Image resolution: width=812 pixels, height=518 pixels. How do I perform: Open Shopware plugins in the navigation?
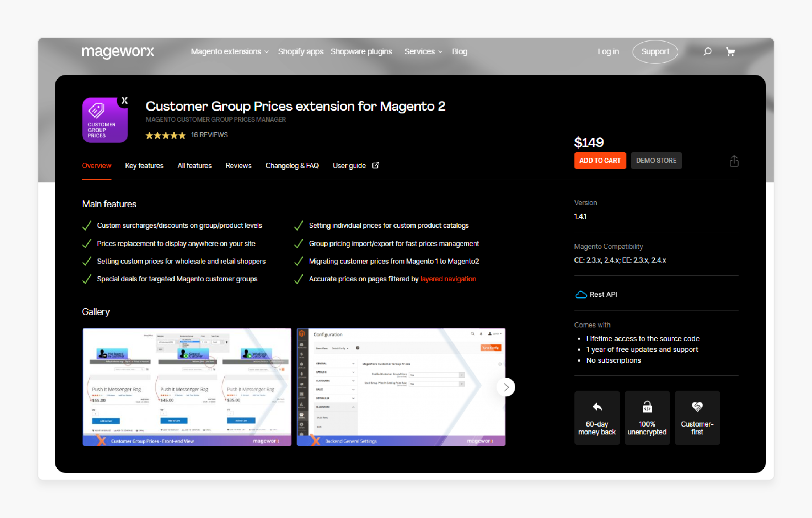pos(361,52)
